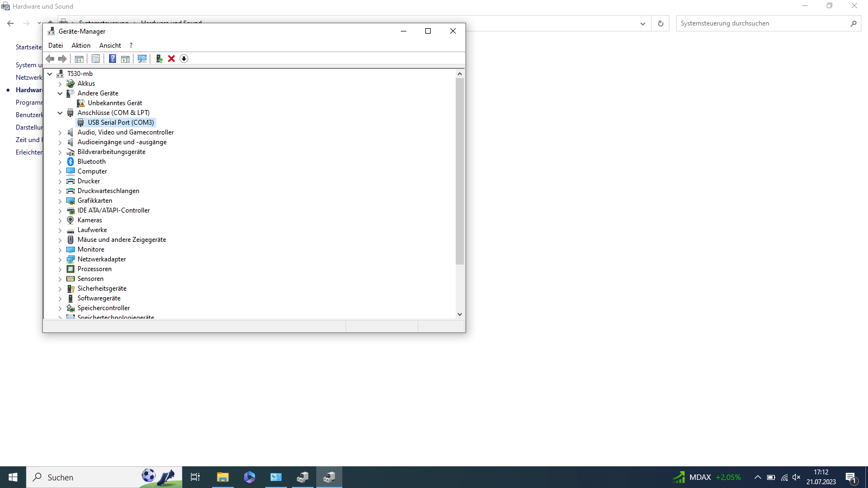Viewport: 868px width, 488px height.
Task: Mute system audio via speaker tray icon
Action: point(796,477)
